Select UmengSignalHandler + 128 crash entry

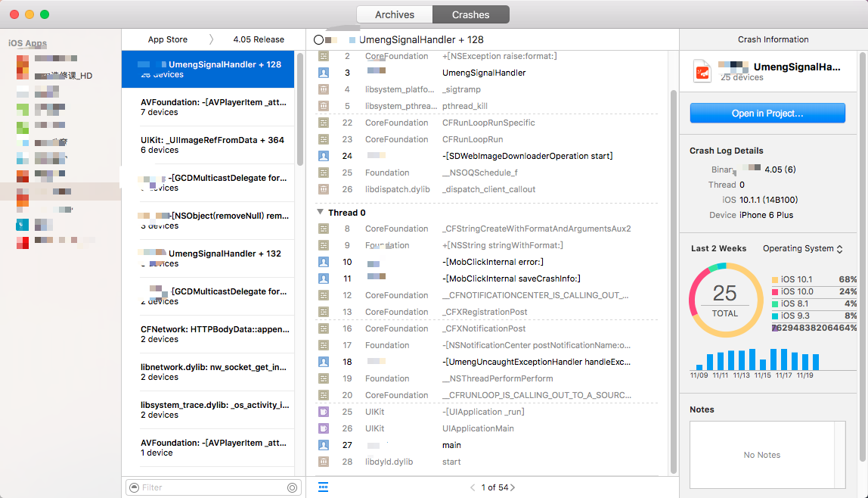(x=208, y=69)
